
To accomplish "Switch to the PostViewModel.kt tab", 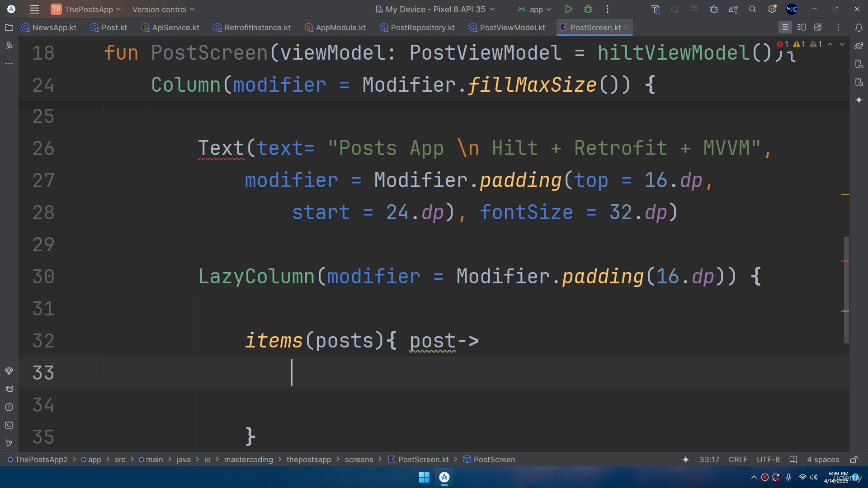I will coord(507,28).
